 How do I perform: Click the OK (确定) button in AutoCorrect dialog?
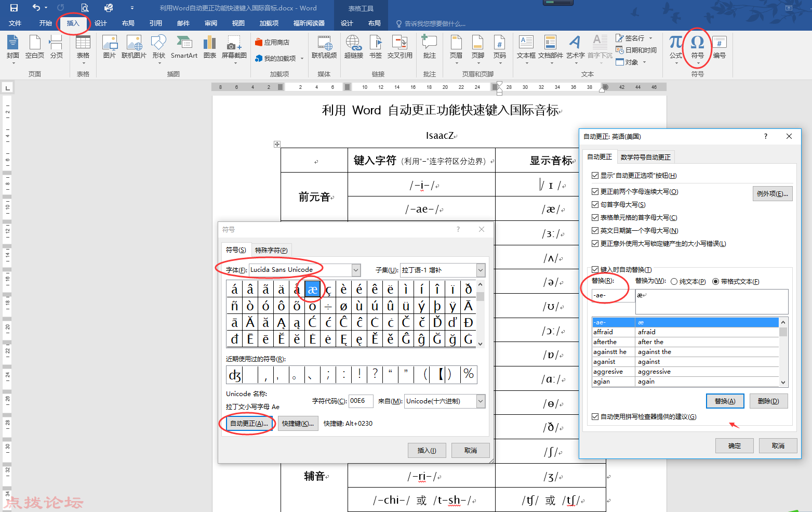(x=735, y=446)
